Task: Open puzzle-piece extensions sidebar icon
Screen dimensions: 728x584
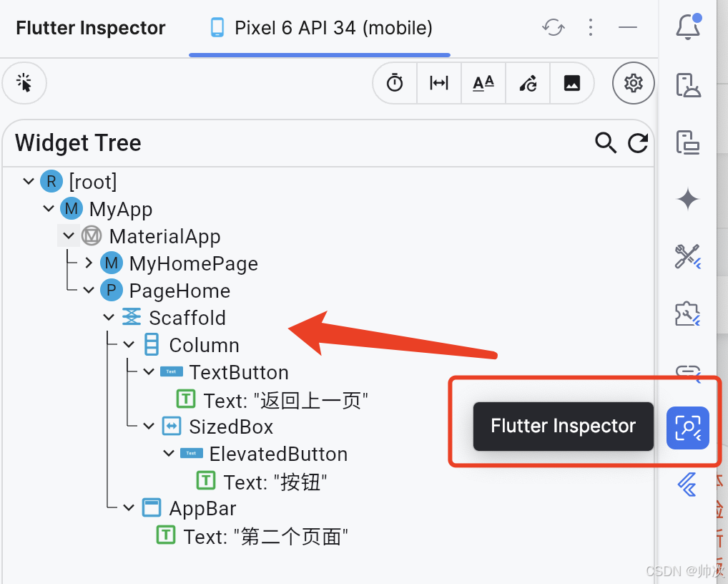Action: coord(688,313)
